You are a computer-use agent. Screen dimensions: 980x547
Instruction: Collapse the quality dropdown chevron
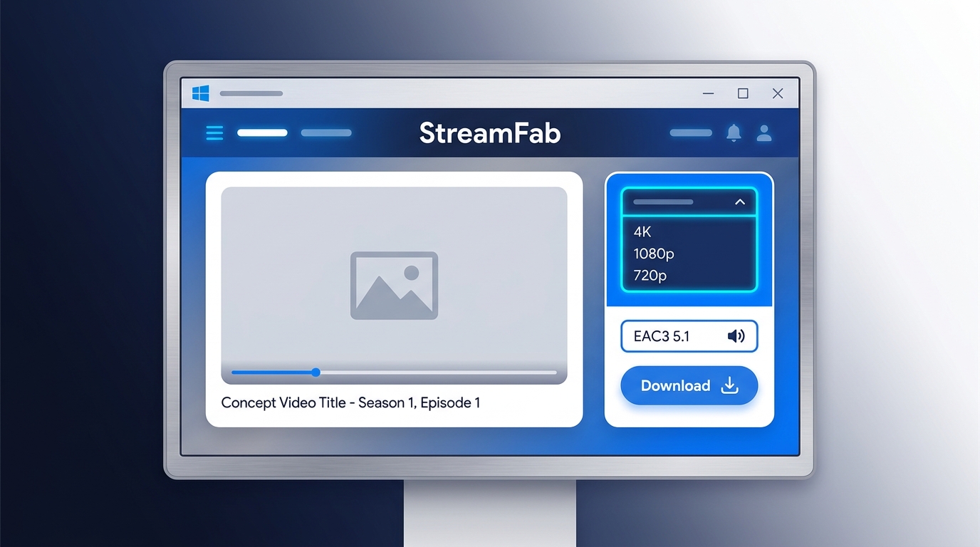[x=739, y=202]
